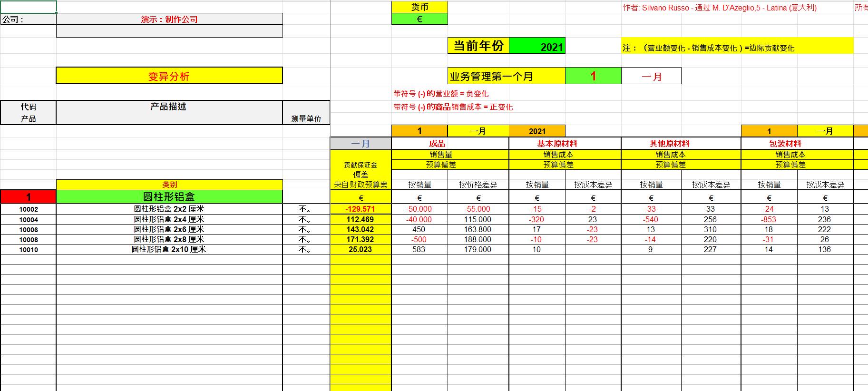Select product code cell '10006'
Image resolution: width=868 pixels, height=391 pixels.
29,230
